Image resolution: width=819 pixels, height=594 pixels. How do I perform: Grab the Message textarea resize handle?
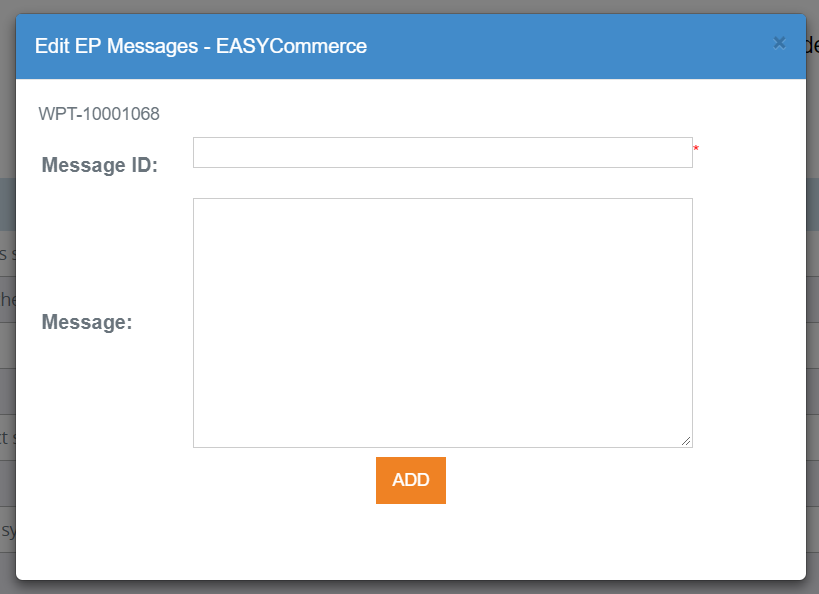coord(686,441)
